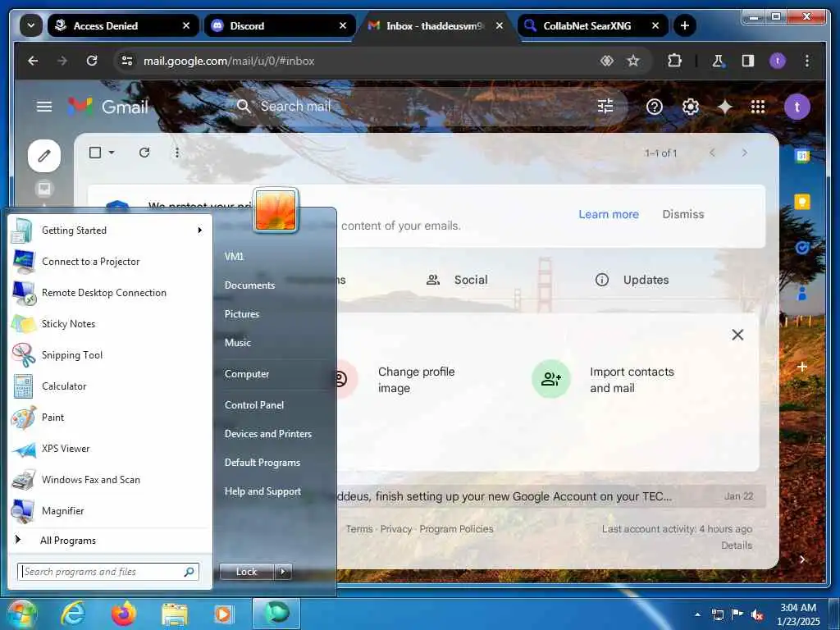The image size is (840, 630).
Task: Open Internet Explorer from the taskbar
Action: point(73,614)
